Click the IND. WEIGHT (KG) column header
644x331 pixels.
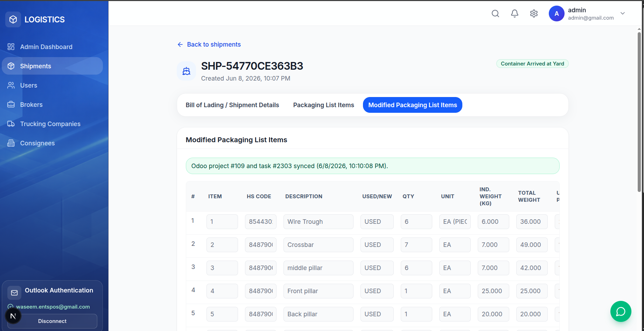pyautogui.click(x=491, y=196)
